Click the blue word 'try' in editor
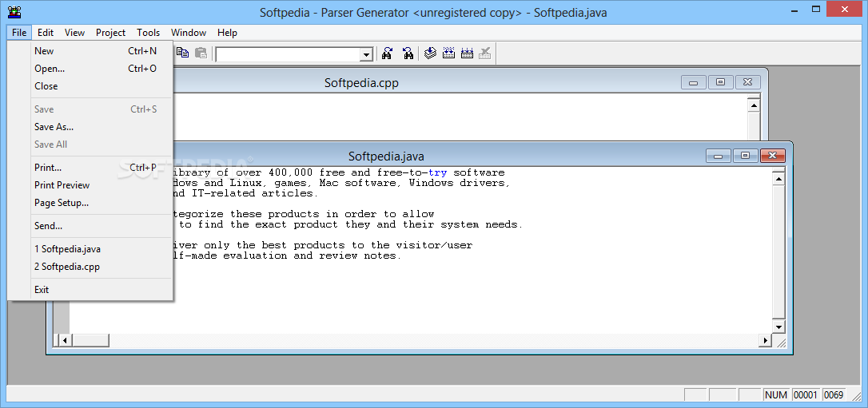The image size is (868, 408). tap(438, 172)
